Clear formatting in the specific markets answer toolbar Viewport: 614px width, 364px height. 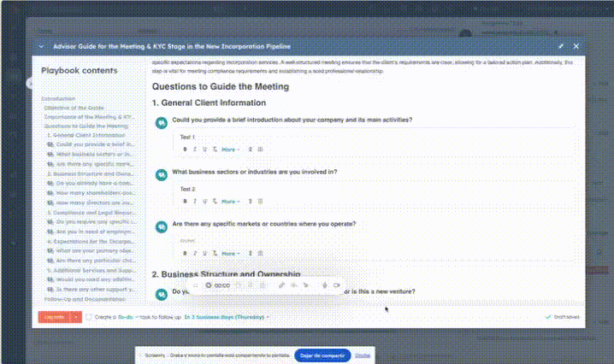[215, 253]
